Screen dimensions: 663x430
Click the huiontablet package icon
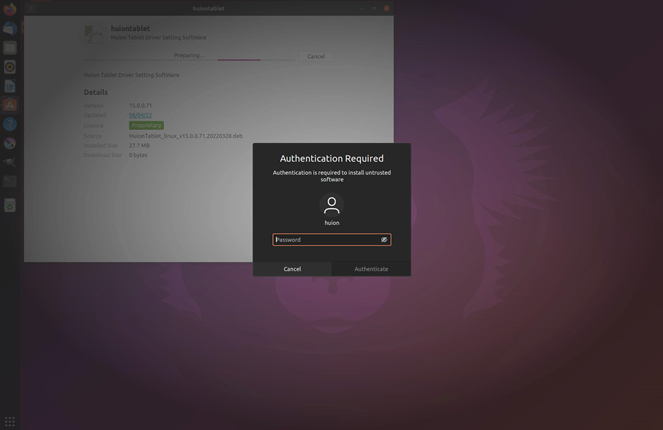coord(95,34)
